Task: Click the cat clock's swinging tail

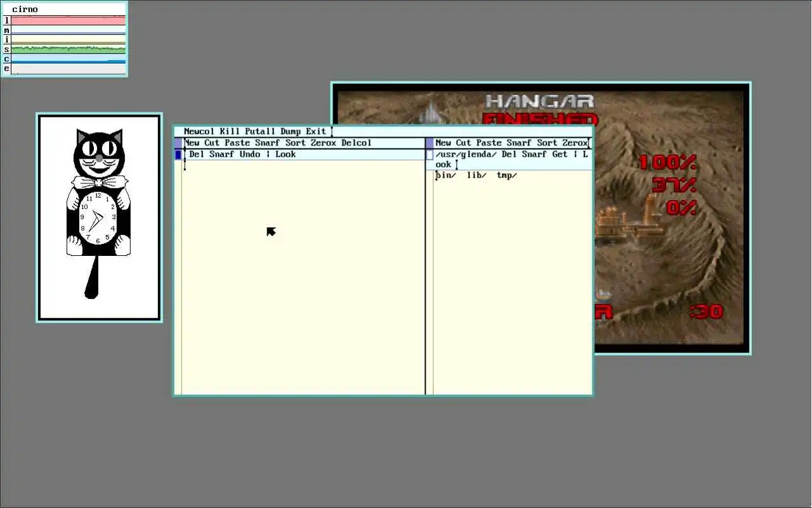Action: click(93, 277)
